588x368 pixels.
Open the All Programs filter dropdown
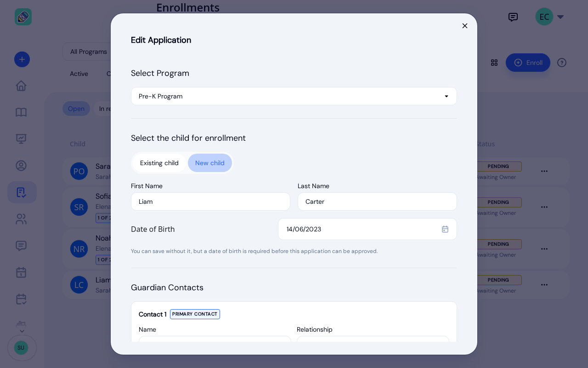(87, 52)
